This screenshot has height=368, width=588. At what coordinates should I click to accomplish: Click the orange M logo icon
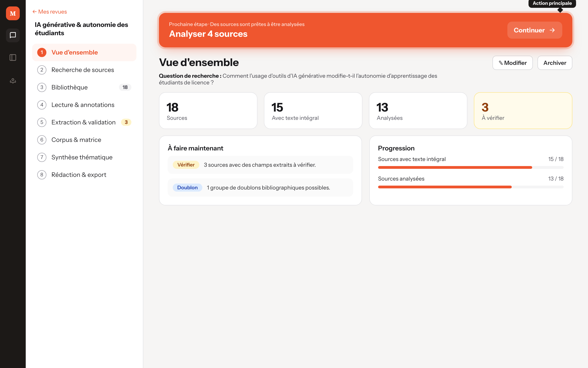pos(13,13)
